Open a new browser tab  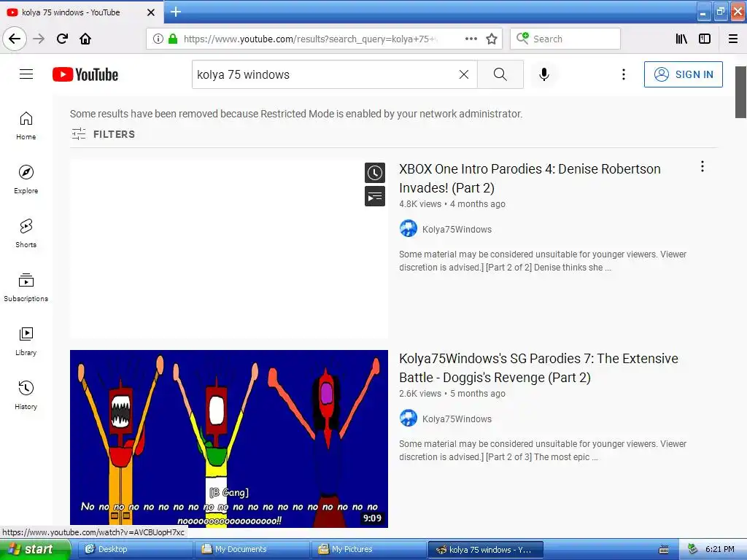pyautogui.click(x=176, y=12)
